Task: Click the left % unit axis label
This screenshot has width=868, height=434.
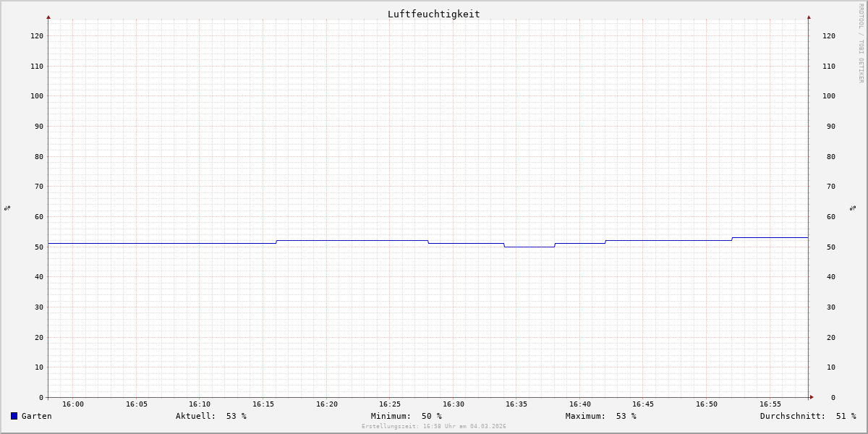Action: (7, 208)
